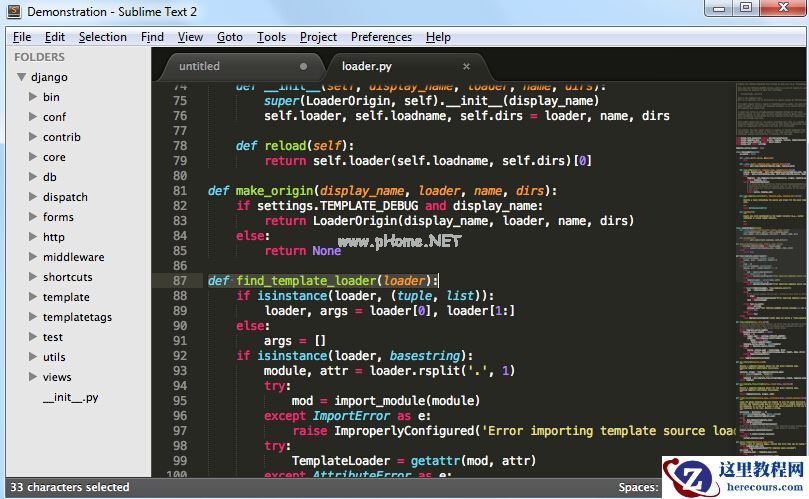The image size is (809, 499).
Task: Expand the views folder arrow
Action: point(33,377)
